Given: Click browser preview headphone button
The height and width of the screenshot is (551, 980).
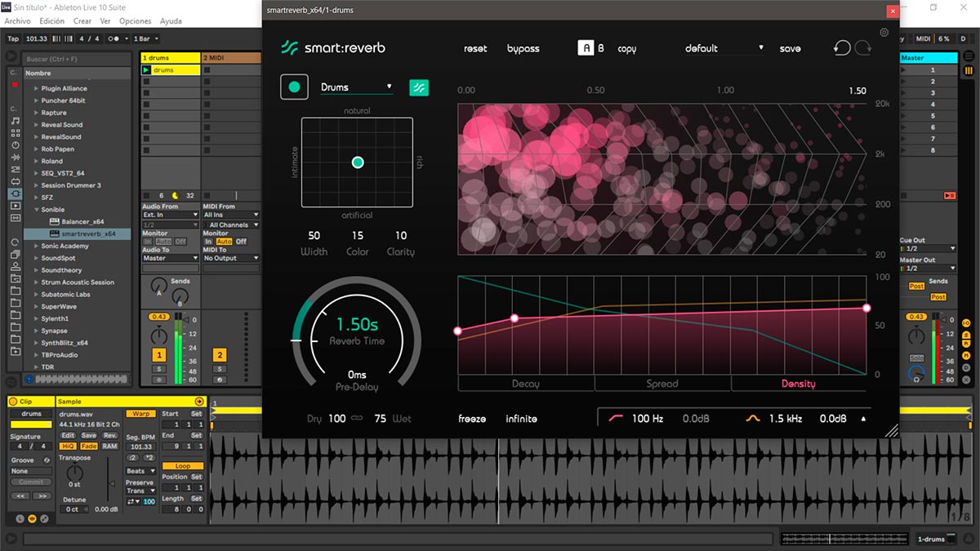Looking at the screenshot, I should 29,379.
